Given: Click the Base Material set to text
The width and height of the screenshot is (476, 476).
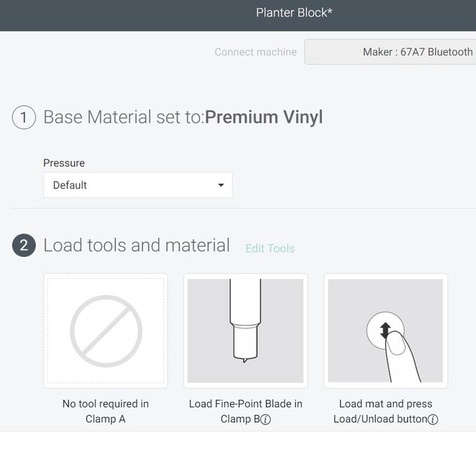Looking at the screenshot, I should click(x=123, y=117).
